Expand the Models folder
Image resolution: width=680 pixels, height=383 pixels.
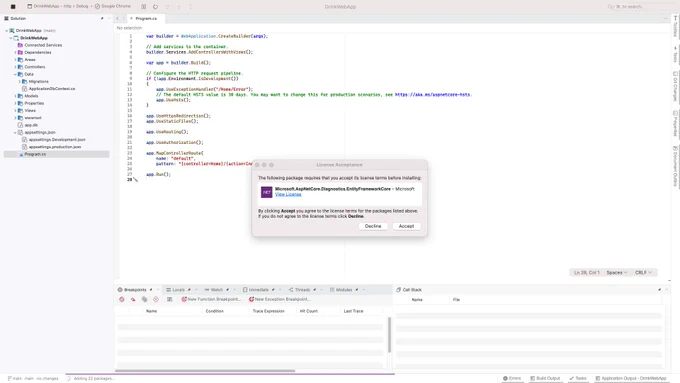click(15, 96)
